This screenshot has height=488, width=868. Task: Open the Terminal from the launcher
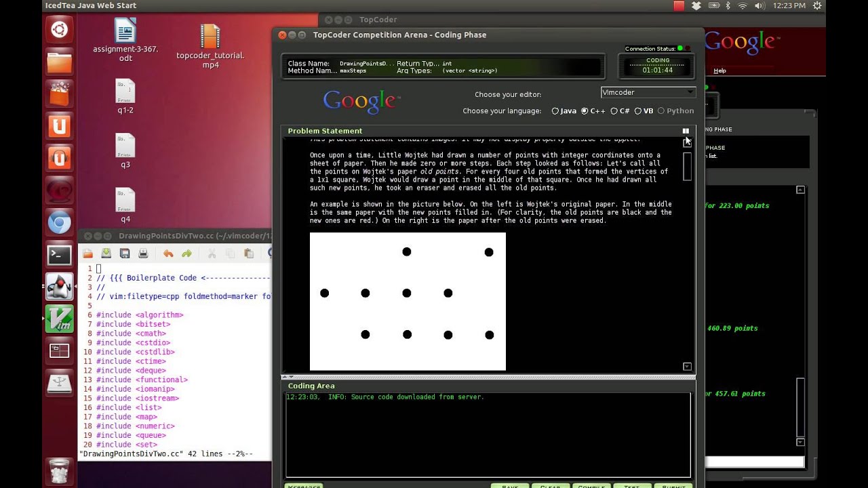tap(59, 255)
